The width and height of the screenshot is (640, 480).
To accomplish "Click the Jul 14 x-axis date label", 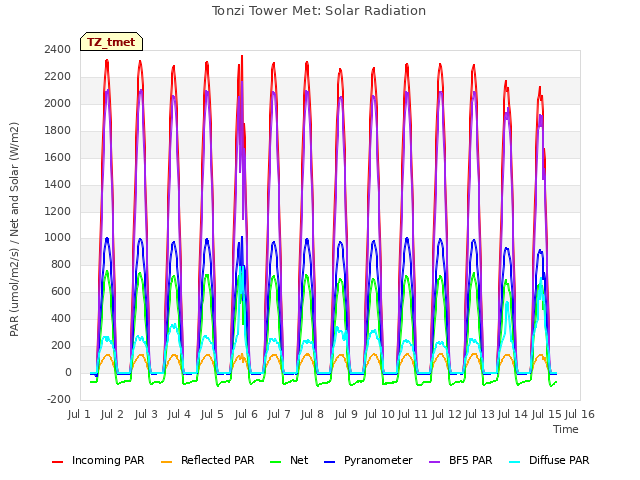I will [x=513, y=414].
